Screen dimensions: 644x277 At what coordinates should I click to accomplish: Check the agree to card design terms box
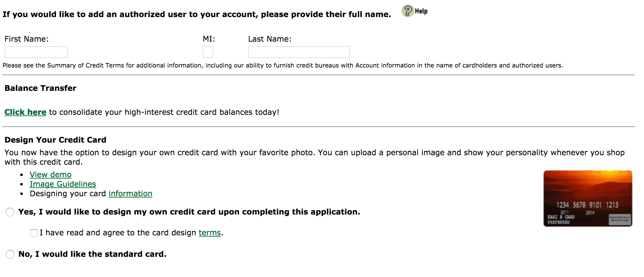pos(34,233)
